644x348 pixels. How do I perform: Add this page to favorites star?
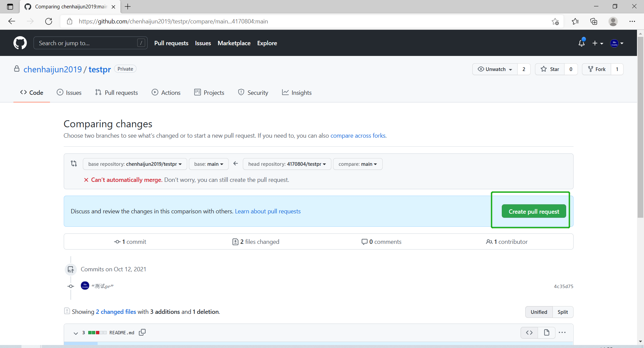[x=555, y=21]
